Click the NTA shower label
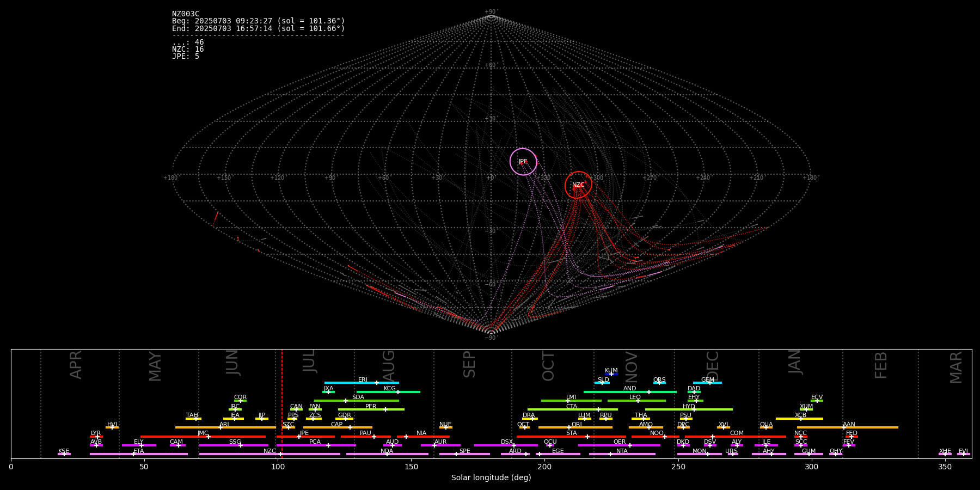This screenshot has width=980, height=490. [622, 451]
